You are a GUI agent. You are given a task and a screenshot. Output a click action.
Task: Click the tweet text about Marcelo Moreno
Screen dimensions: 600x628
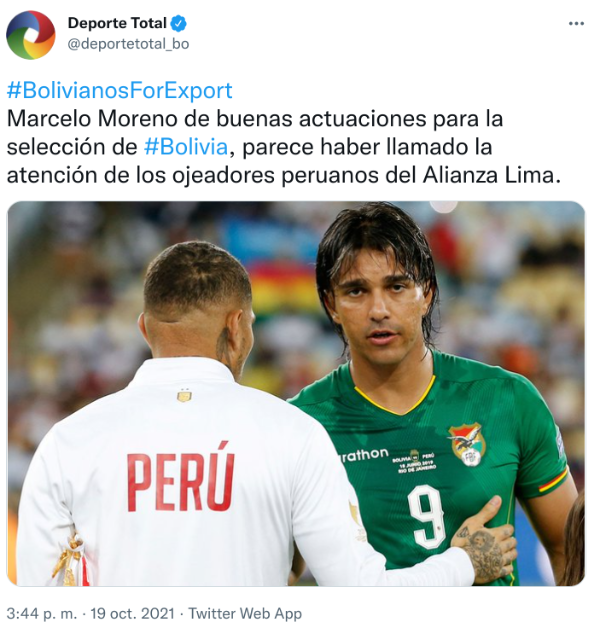click(284, 147)
